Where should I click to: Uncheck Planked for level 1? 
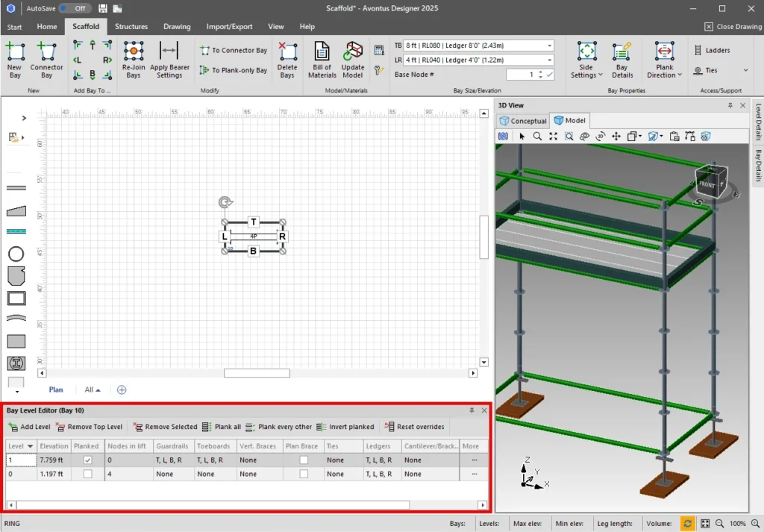point(88,460)
